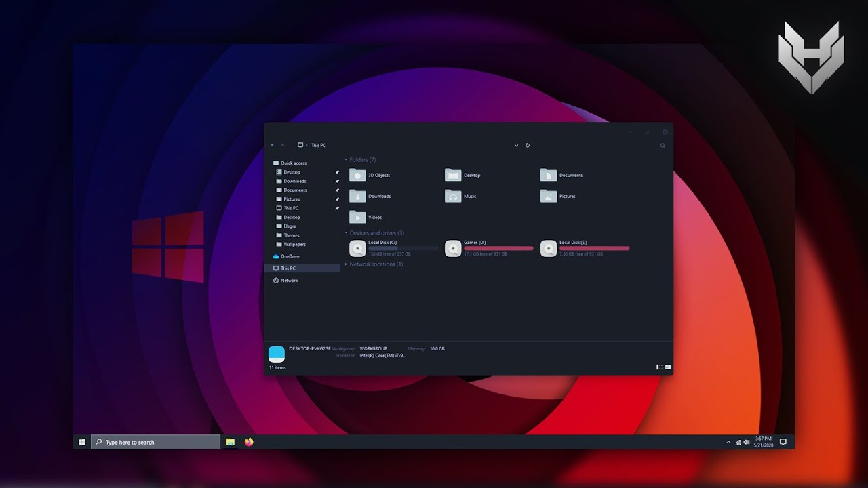Click the Network icon in sidebar
The image size is (868, 488).
point(276,280)
